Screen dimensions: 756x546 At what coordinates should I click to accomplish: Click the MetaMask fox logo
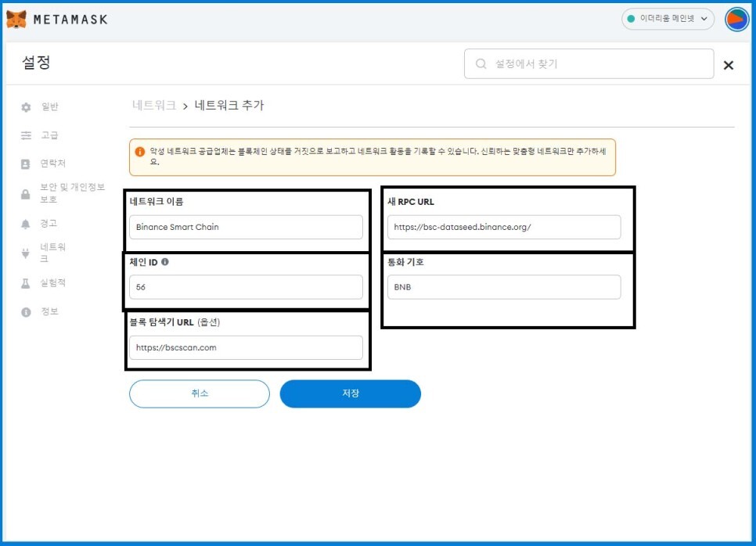click(16, 20)
